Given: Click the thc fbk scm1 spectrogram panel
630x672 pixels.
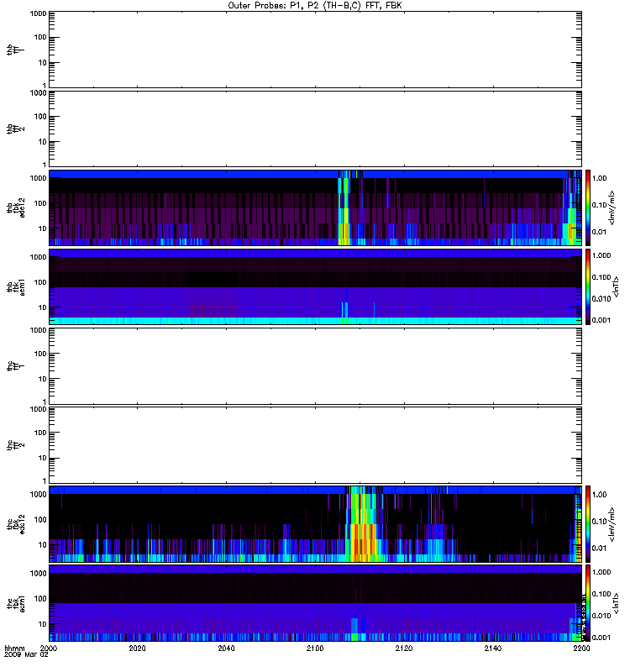Looking at the screenshot, I should tap(315, 603).
